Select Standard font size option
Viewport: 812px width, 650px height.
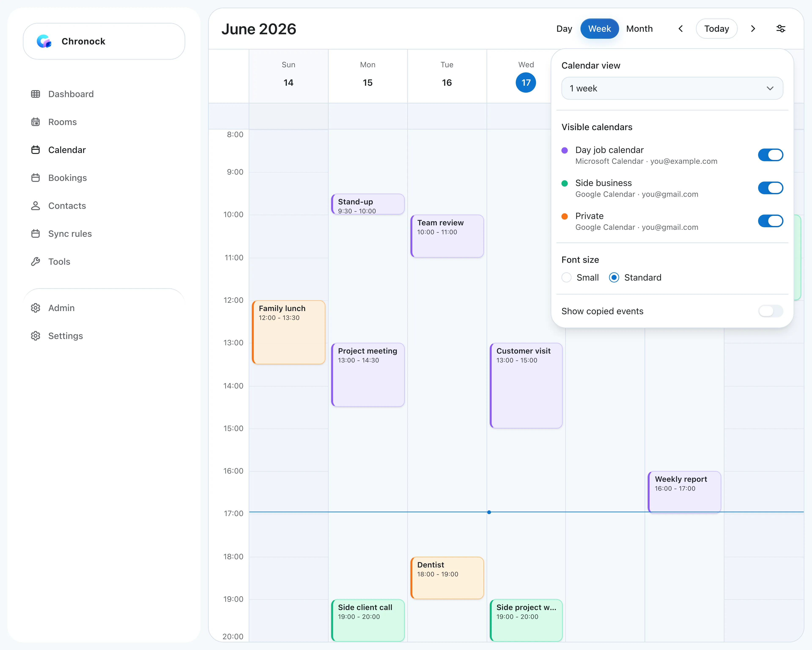pyautogui.click(x=614, y=278)
